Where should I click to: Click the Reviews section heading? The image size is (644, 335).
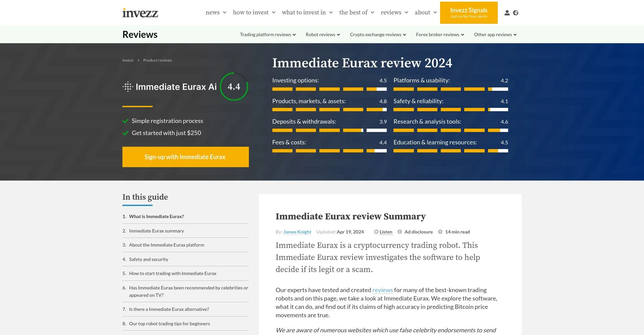pyautogui.click(x=140, y=35)
